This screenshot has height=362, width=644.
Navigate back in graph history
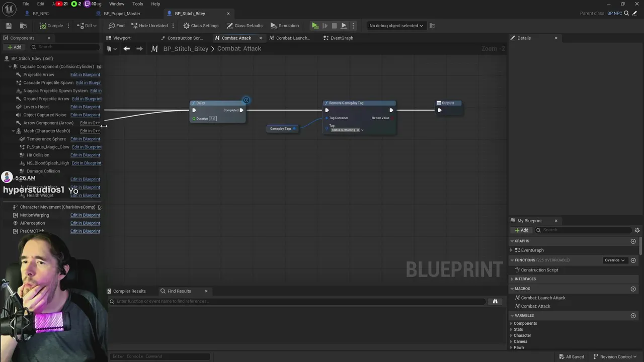pyautogui.click(x=127, y=49)
